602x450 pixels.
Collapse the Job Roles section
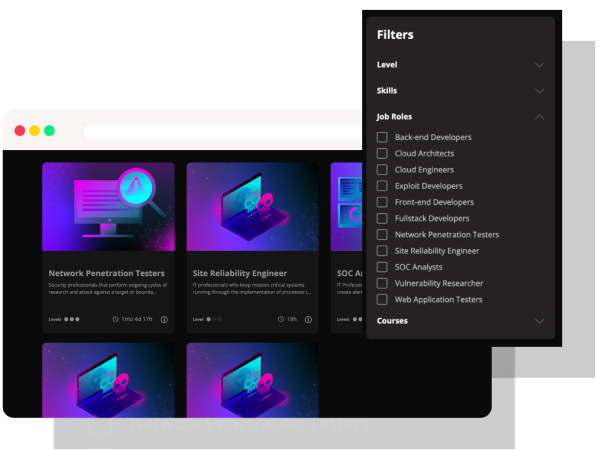539,117
